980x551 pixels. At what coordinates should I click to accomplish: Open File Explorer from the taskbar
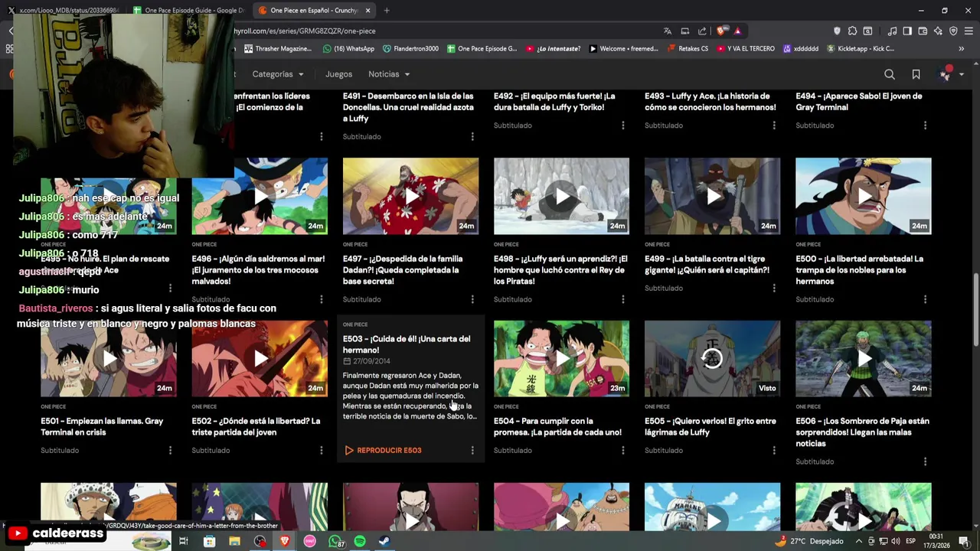(234, 541)
